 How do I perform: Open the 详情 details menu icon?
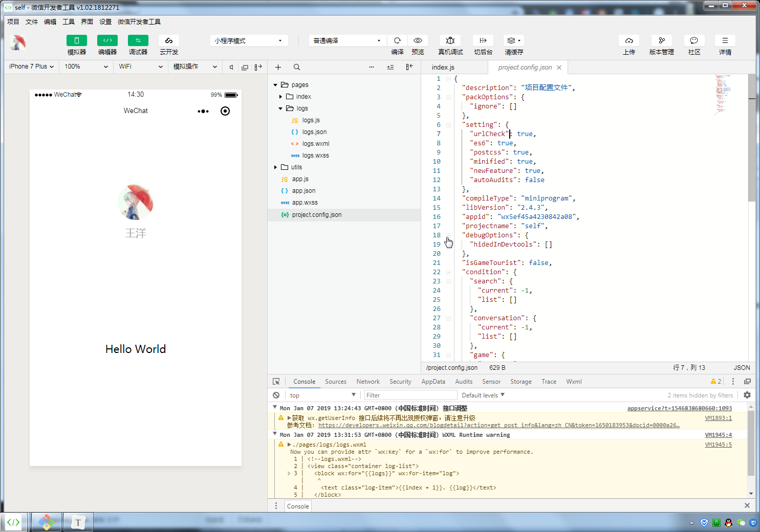click(x=725, y=40)
